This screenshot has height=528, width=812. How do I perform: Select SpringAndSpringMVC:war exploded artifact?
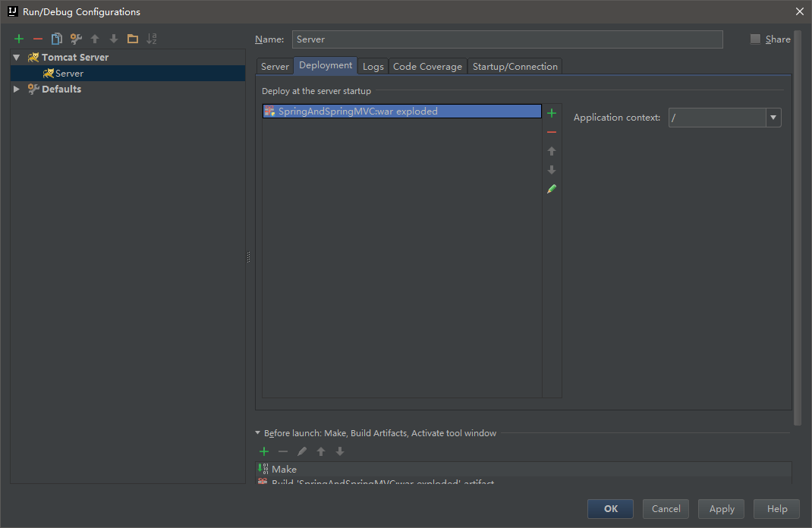(402, 112)
